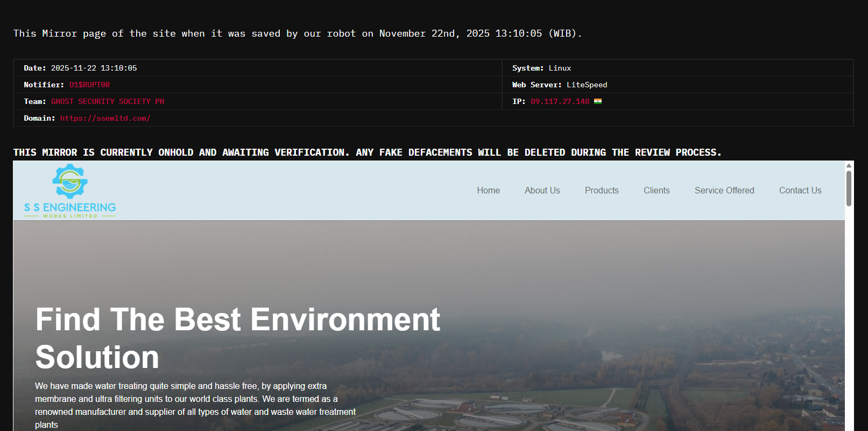The width and height of the screenshot is (868, 431).
Task: Click the "Find The Best Environment Solution" heading
Action: (x=237, y=338)
